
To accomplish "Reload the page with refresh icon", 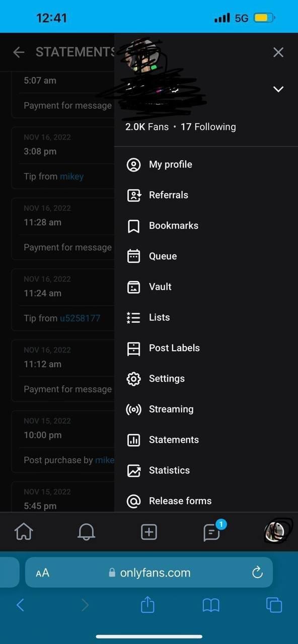I will pyautogui.click(x=257, y=572).
